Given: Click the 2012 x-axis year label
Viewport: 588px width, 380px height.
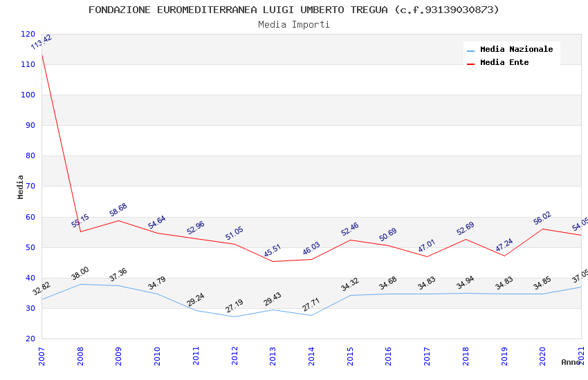Looking at the screenshot, I should coord(235,357).
